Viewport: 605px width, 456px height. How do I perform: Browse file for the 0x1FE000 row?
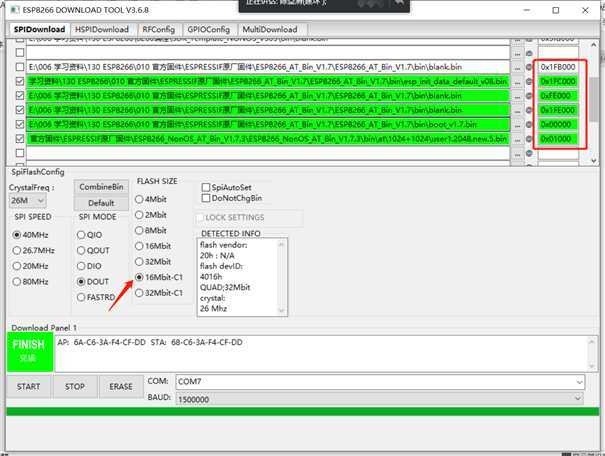pyautogui.click(x=517, y=110)
